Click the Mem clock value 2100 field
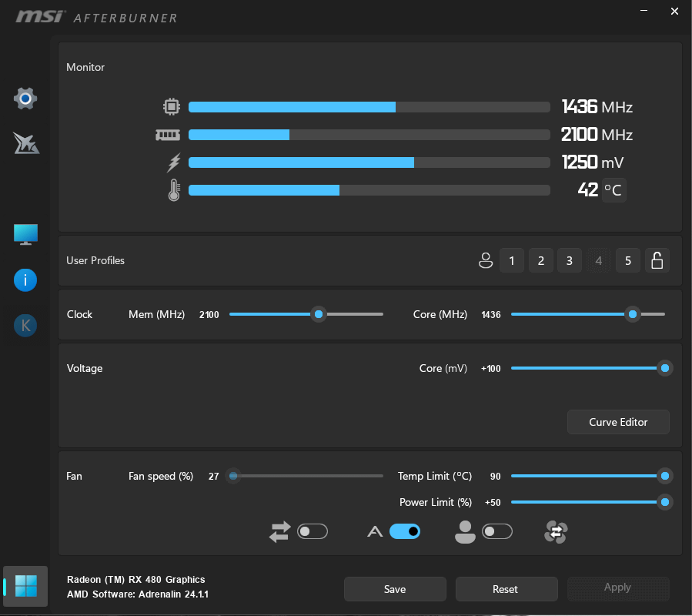 point(209,314)
